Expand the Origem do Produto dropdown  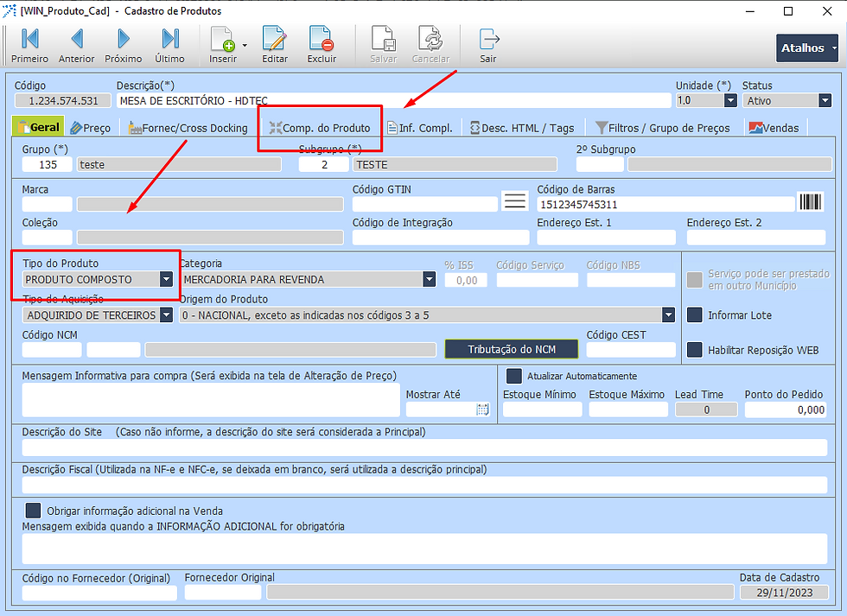click(x=668, y=314)
